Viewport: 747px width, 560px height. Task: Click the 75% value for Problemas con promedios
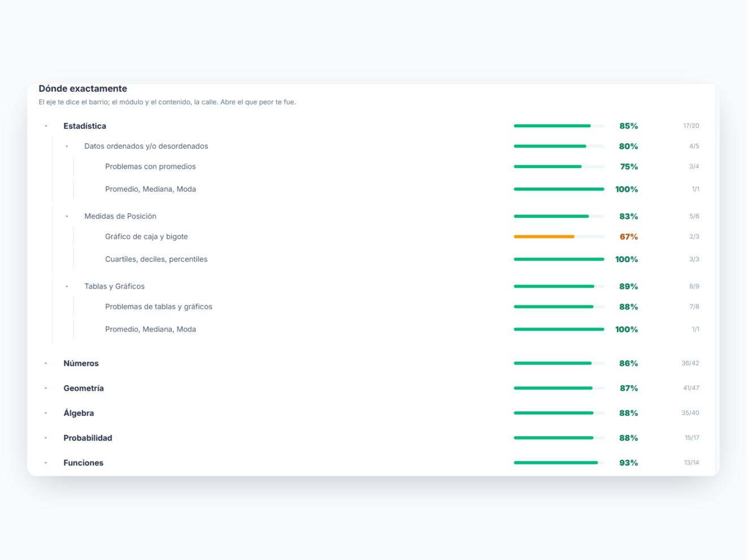[x=629, y=166]
